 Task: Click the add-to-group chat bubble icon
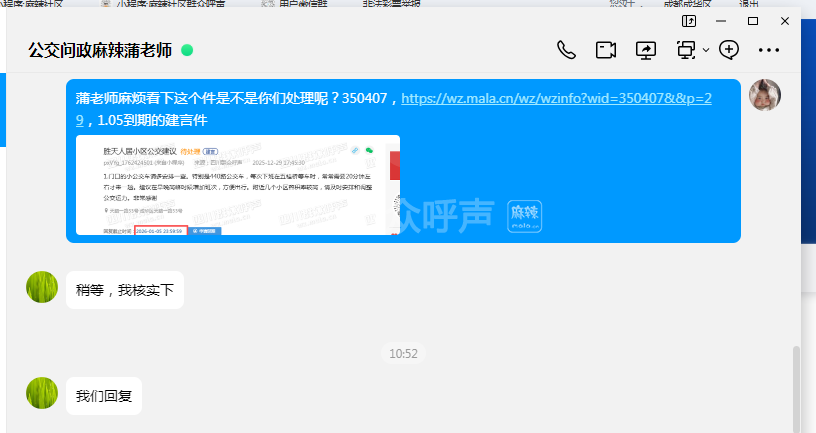(x=729, y=50)
